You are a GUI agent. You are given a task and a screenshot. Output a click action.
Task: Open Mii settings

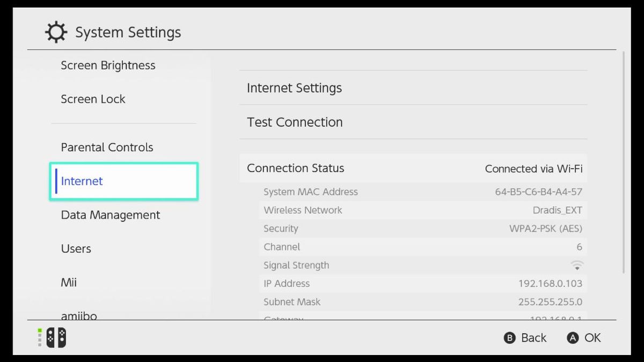[x=68, y=282]
